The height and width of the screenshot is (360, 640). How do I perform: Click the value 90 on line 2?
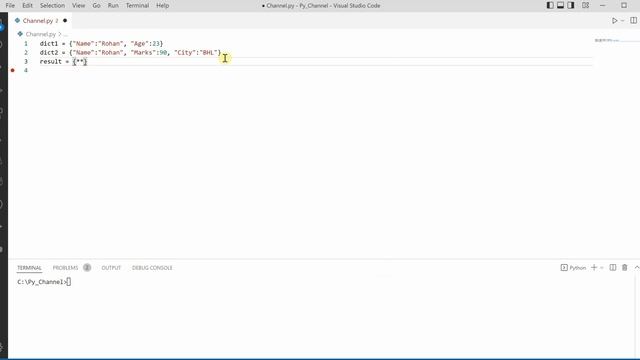(x=163, y=53)
